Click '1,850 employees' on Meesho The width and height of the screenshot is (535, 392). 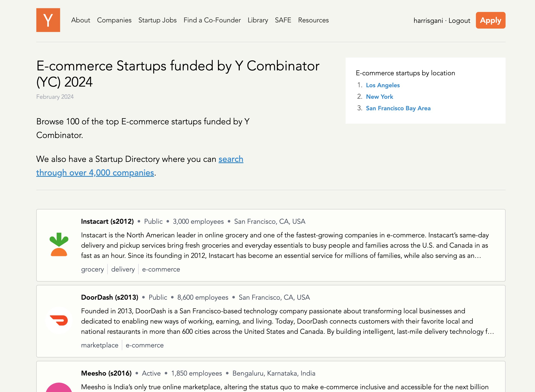pyautogui.click(x=196, y=373)
